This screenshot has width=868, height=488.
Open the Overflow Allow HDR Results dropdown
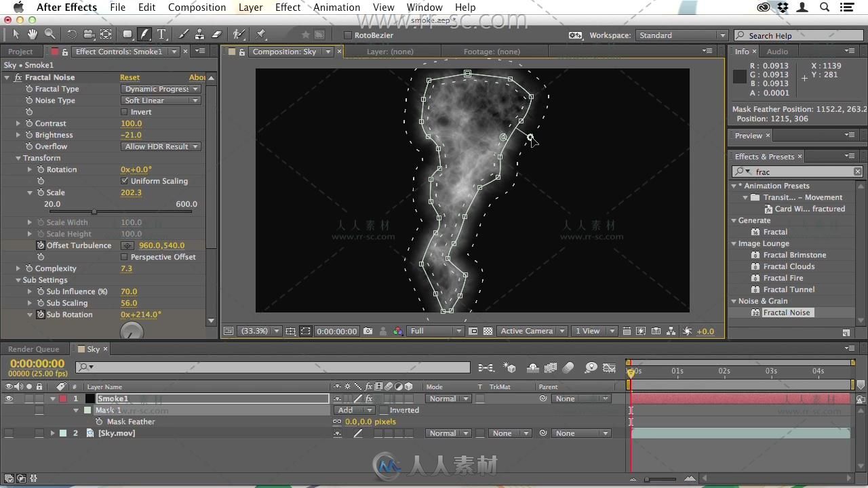[x=161, y=146]
